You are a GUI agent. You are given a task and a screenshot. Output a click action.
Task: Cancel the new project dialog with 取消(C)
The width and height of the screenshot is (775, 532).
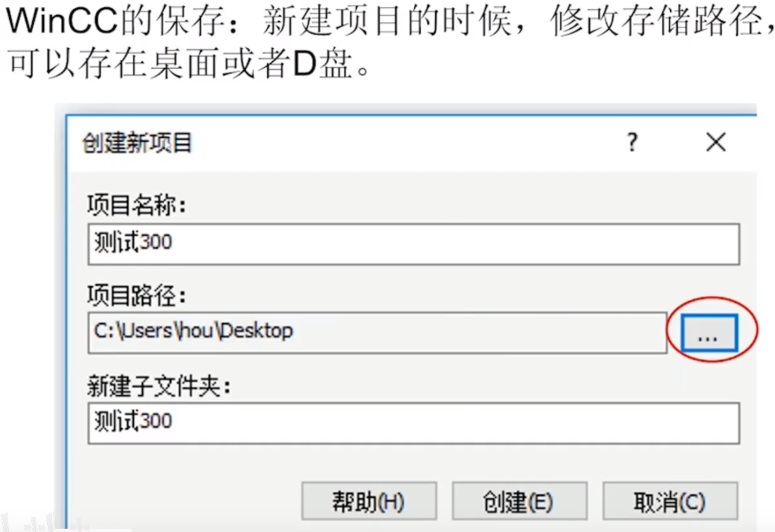(x=670, y=501)
